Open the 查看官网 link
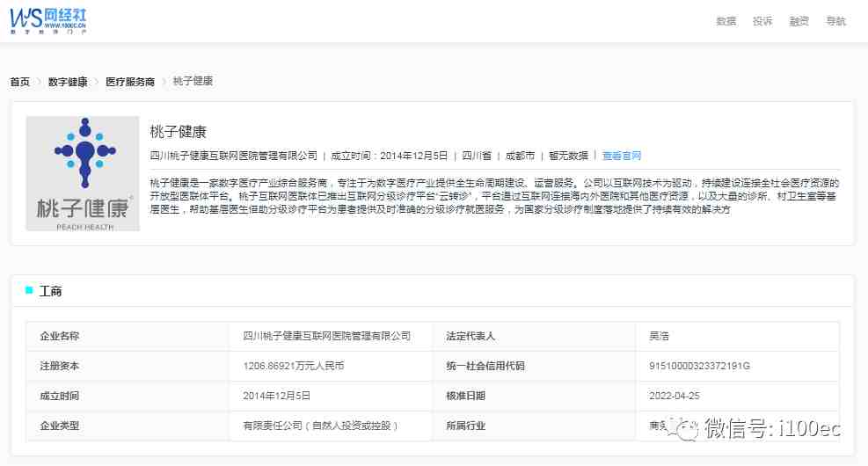This screenshot has height=466, width=868. pos(621,156)
